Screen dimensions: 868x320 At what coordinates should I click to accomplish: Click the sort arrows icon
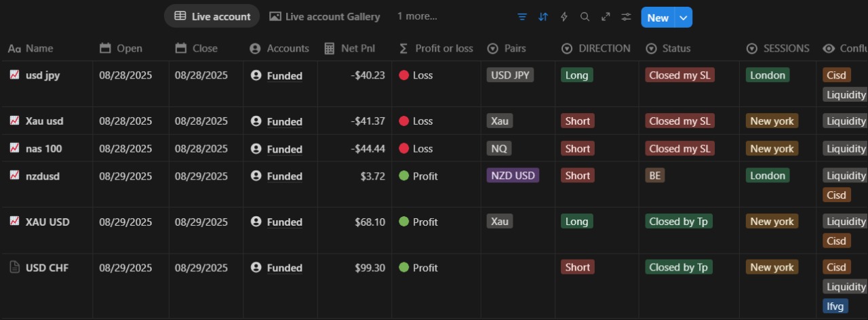click(542, 17)
